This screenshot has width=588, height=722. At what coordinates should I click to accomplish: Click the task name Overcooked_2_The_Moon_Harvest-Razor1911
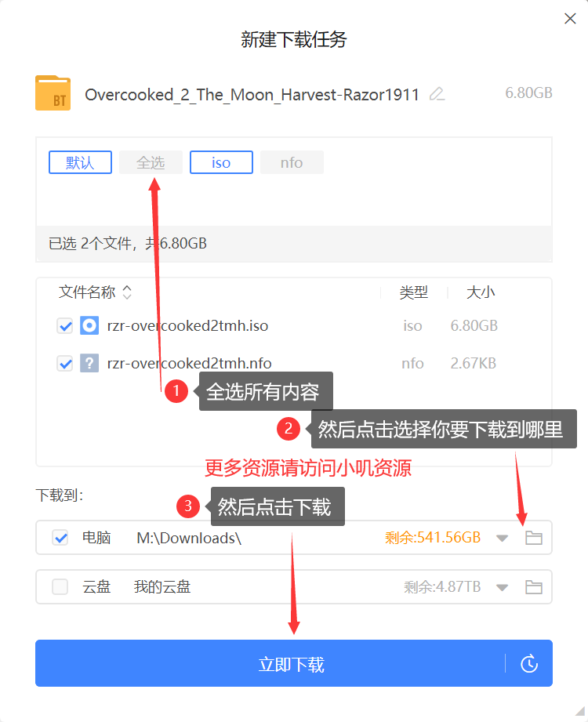[x=252, y=94]
